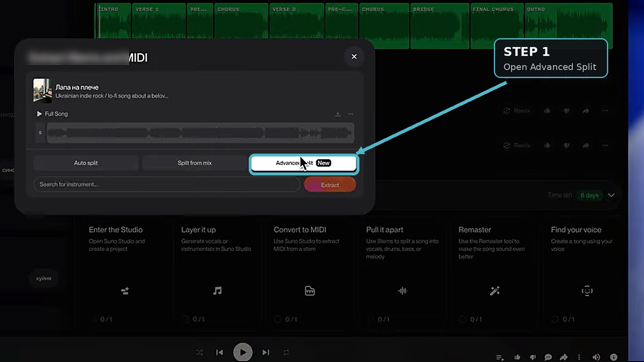
Task: Click the volume speaker icon
Action: pyautogui.click(x=596, y=357)
